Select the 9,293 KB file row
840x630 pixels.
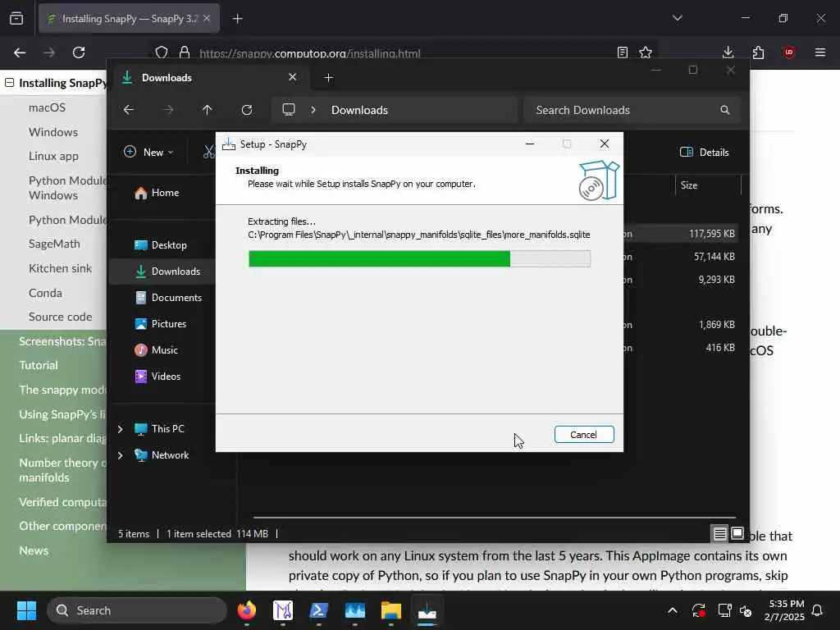680,281
